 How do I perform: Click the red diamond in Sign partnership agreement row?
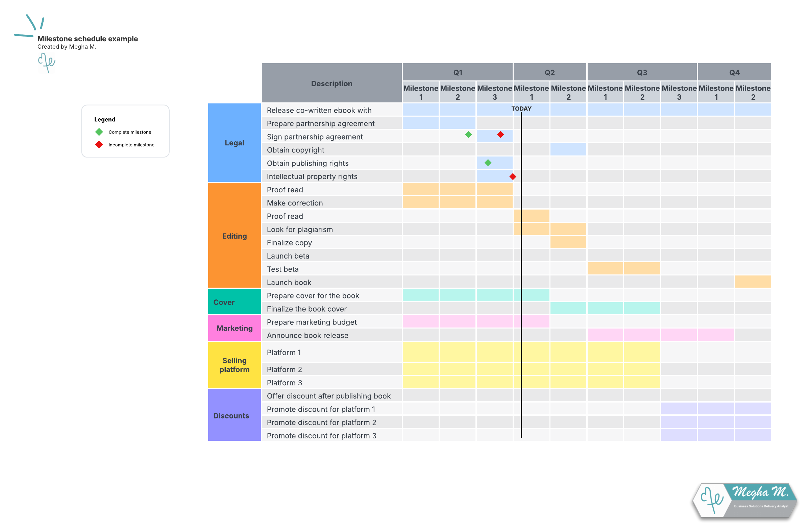coord(500,135)
